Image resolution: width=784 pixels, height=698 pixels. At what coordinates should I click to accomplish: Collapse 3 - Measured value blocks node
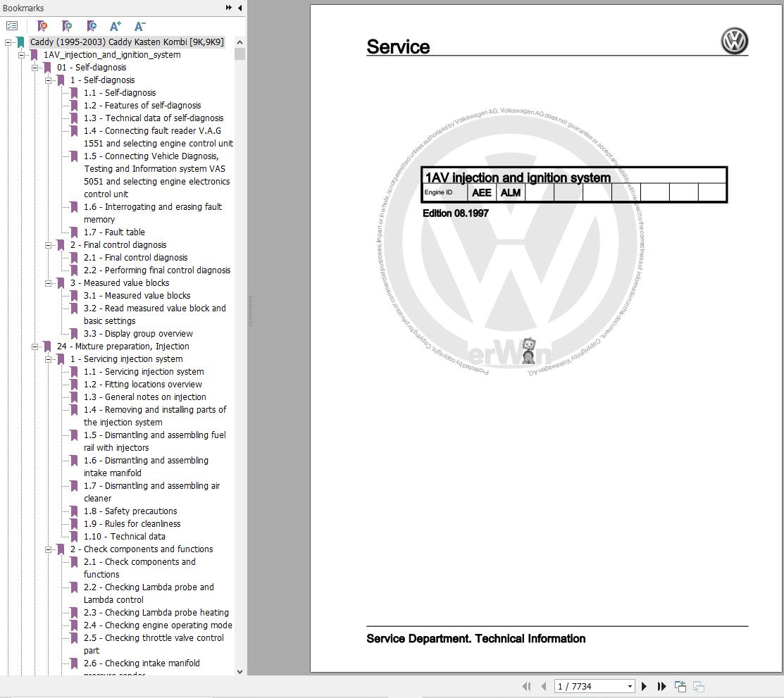(49, 283)
